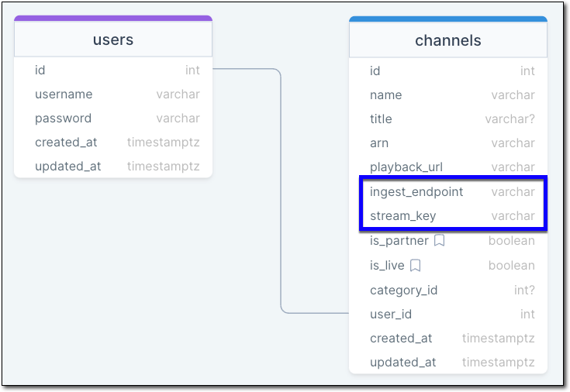Viewport: 570px width, 392px height.
Task: Select the user_id field in channels
Action: 448,314
